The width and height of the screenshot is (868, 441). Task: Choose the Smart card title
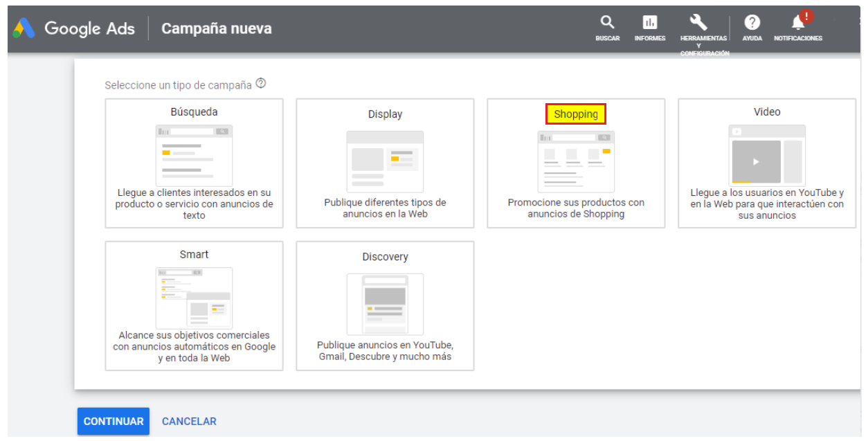coord(194,254)
